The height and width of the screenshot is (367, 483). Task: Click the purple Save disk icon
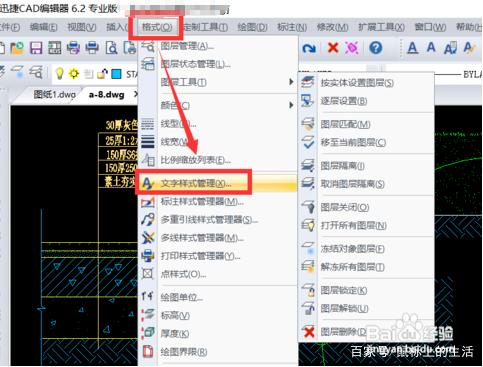pos(36,48)
